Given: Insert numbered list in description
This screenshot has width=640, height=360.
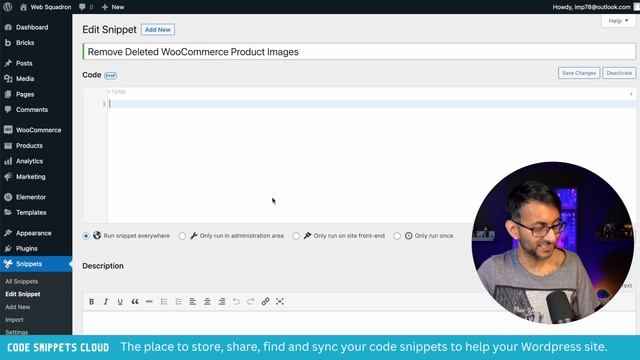Looking at the screenshot, I should pos(178,302).
